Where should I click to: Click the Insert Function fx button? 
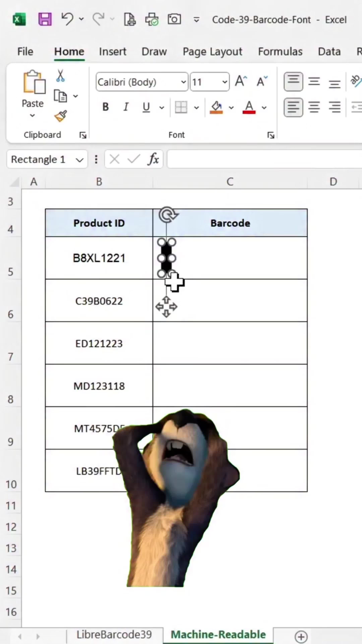(153, 159)
